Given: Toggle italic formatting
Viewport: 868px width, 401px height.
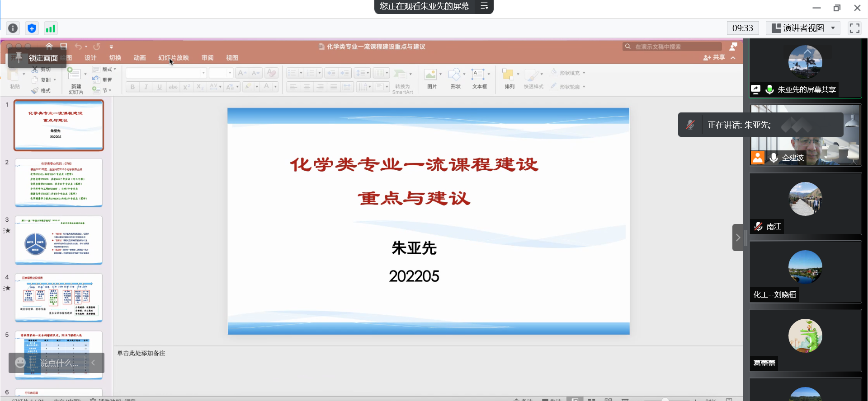Looking at the screenshot, I should [x=146, y=87].
